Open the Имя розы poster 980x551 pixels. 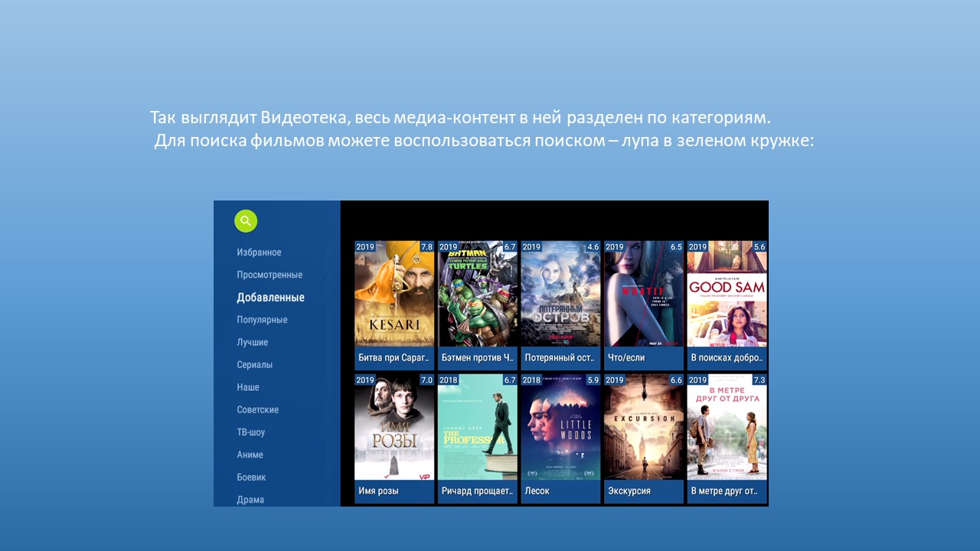point(394,427)
